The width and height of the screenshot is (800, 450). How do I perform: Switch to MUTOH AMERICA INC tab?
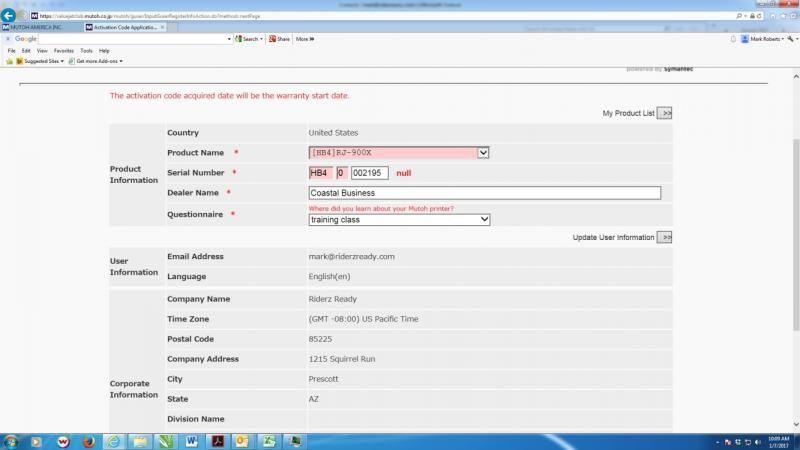point(41,27)
